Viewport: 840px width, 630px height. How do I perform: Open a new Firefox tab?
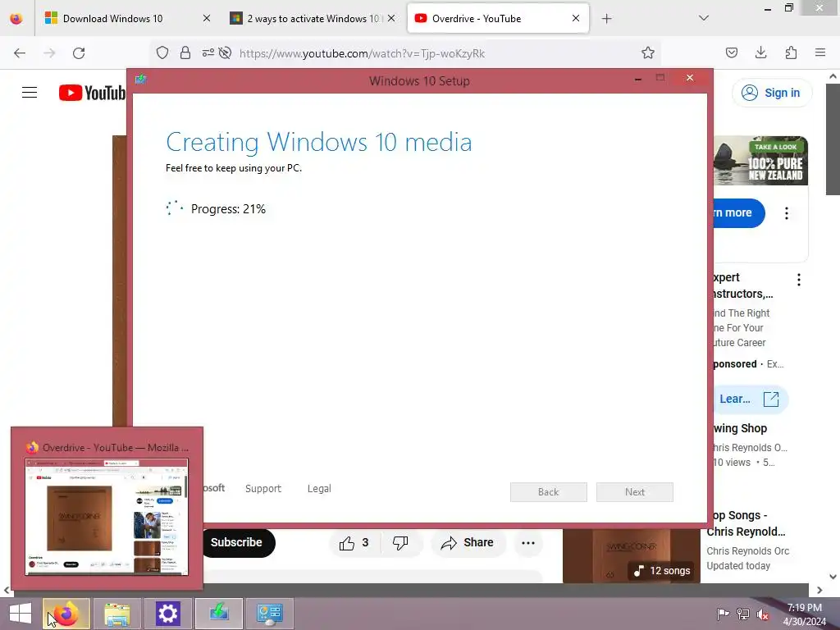coord(606,19)
